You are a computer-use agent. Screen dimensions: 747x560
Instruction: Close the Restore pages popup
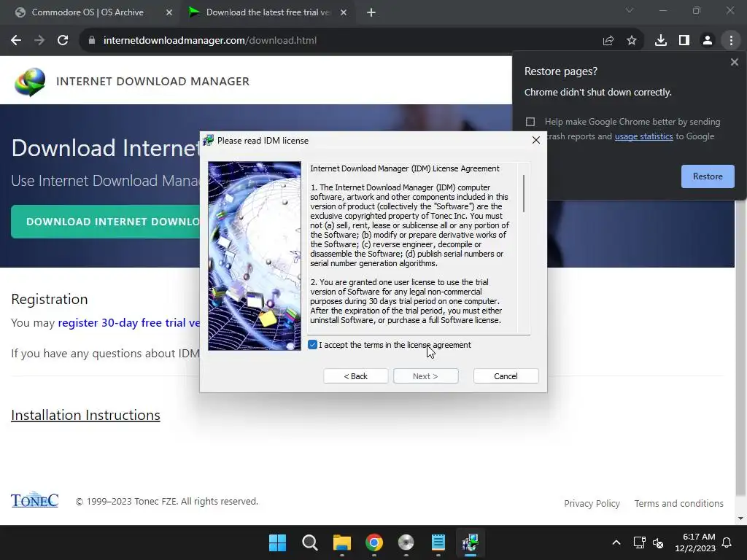tap(734, 62)
